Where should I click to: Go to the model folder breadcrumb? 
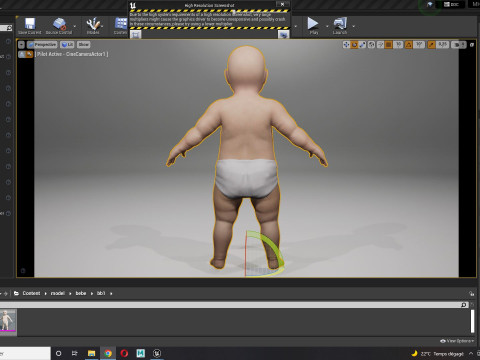point(57,293)
